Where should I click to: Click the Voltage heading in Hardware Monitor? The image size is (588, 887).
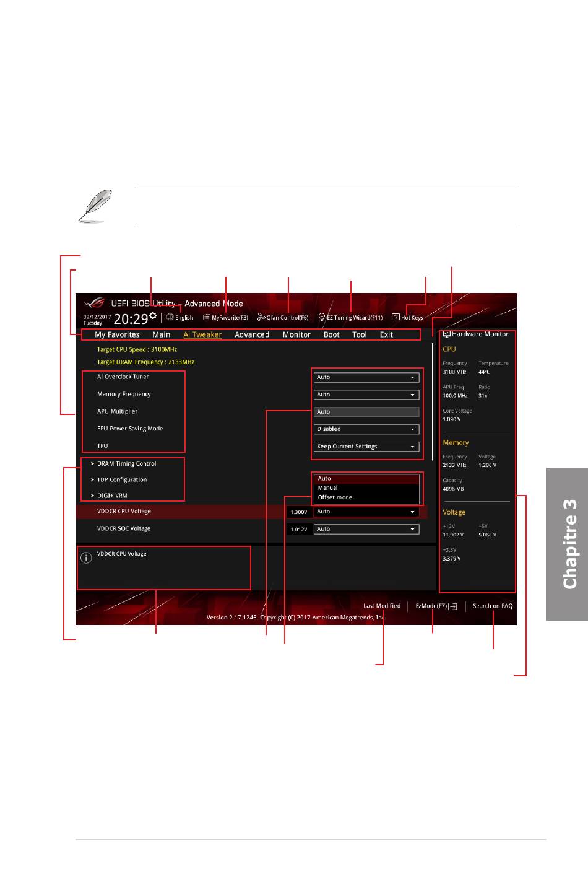click(454, 513)
